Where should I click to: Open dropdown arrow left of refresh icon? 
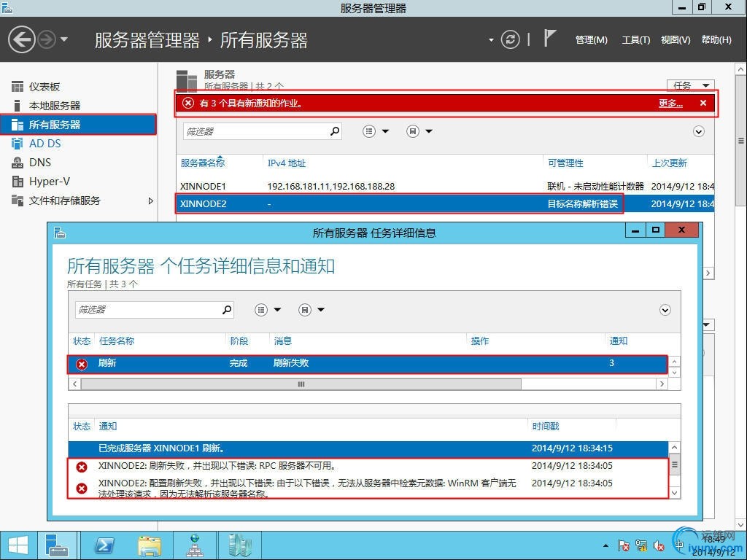click(491, 40)
